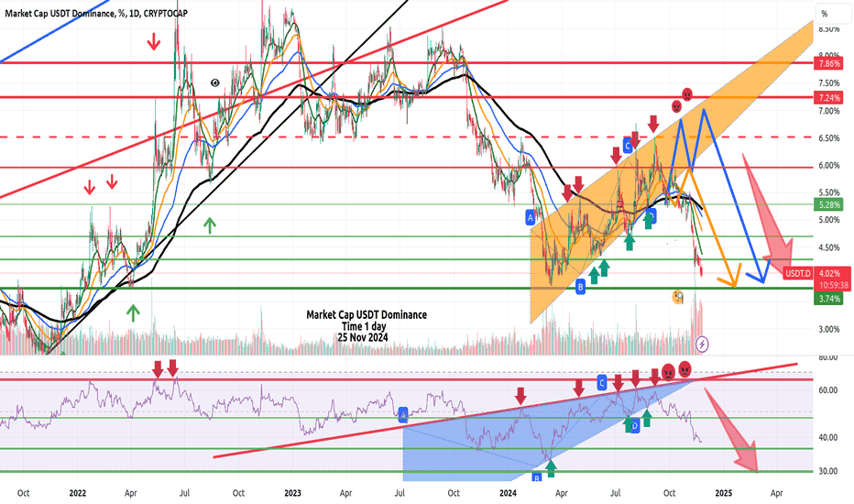Click the left angry emoji in the RSI pane
Viewport: 854px width, 504px height.
tap(668, 372)
